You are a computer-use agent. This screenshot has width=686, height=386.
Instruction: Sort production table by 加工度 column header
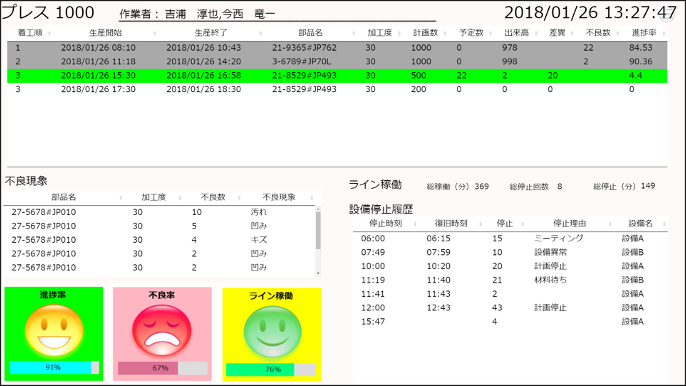point(379,33)
